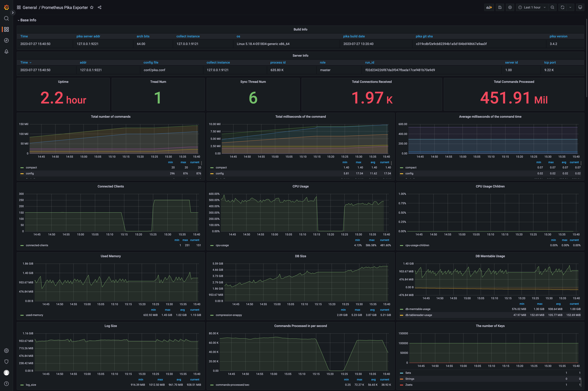This screenshot has height=391, width=588.
Task: Collapse the Base Info row
Action: click(27, 20)
